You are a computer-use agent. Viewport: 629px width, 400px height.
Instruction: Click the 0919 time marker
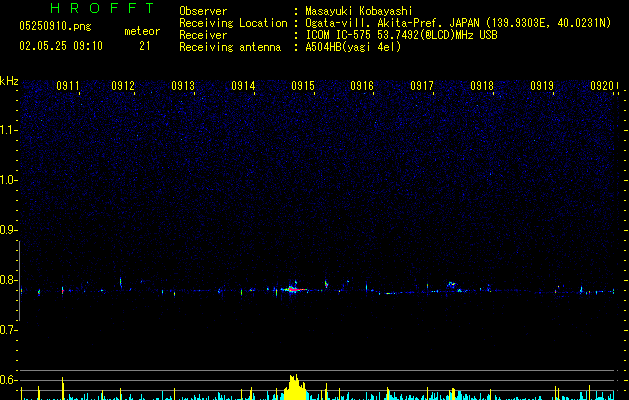coord(542,86)
